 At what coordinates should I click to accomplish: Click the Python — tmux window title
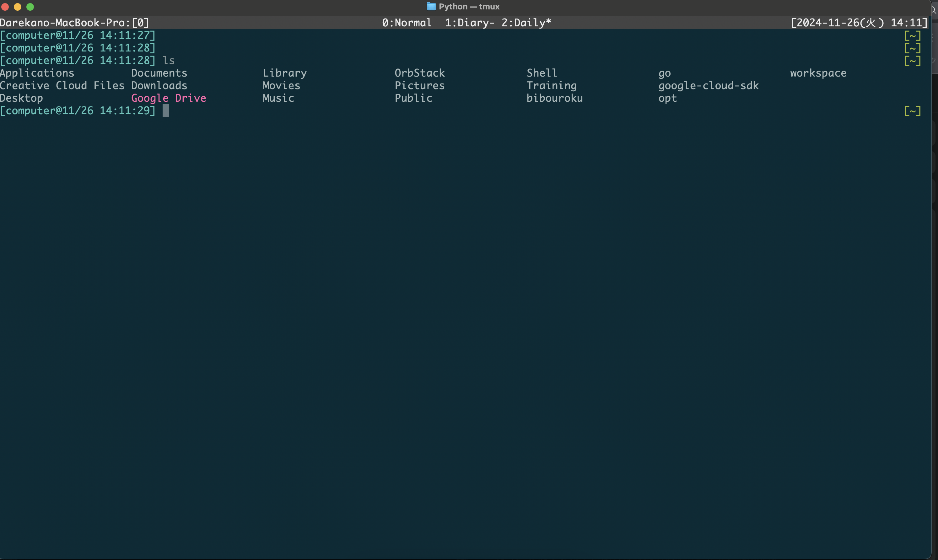(x=469, y=6)
